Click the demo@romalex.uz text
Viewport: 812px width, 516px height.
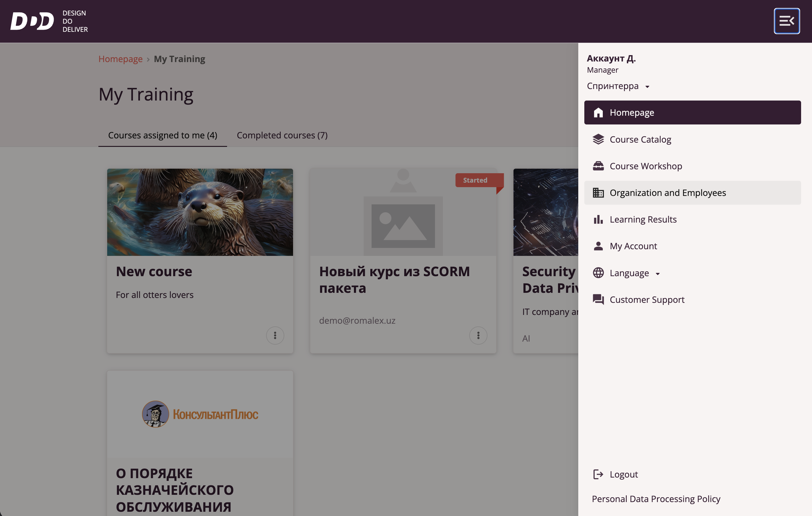coord(357,320)
